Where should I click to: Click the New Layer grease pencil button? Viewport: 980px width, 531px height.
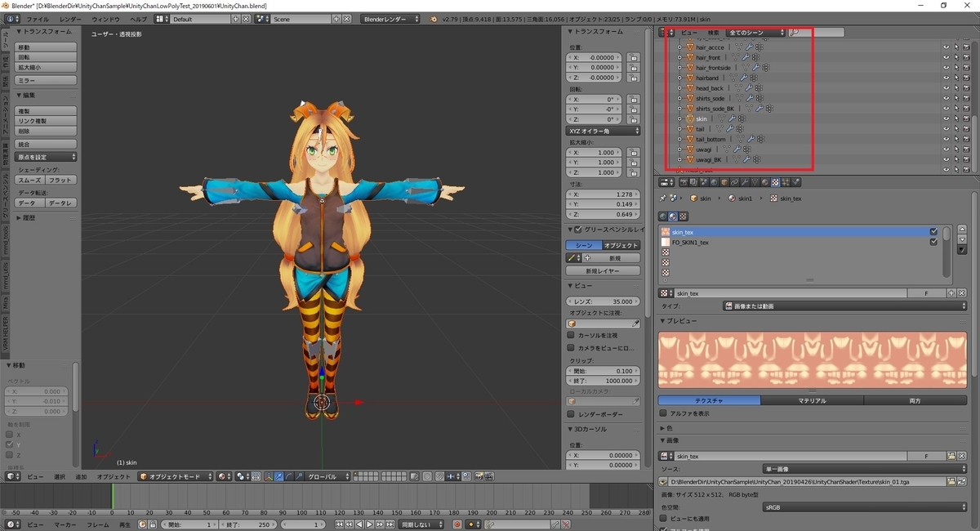pos(604,270)
